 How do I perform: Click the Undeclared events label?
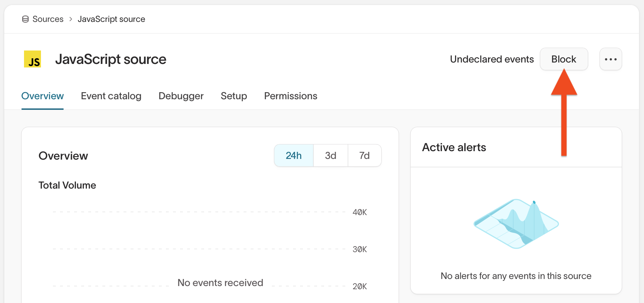pyautogui.click(x=492, y=59)
